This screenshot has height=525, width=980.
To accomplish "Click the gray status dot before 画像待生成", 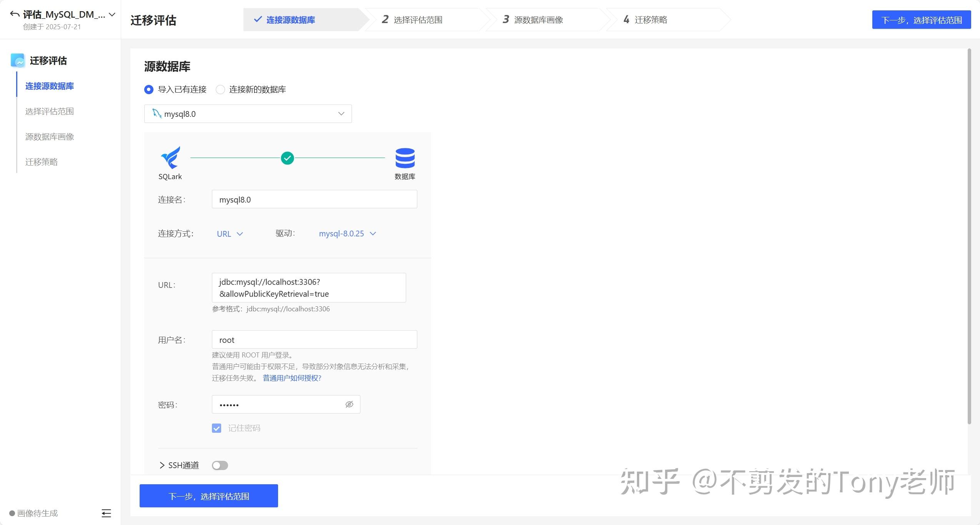I will (x=12, y=513).
